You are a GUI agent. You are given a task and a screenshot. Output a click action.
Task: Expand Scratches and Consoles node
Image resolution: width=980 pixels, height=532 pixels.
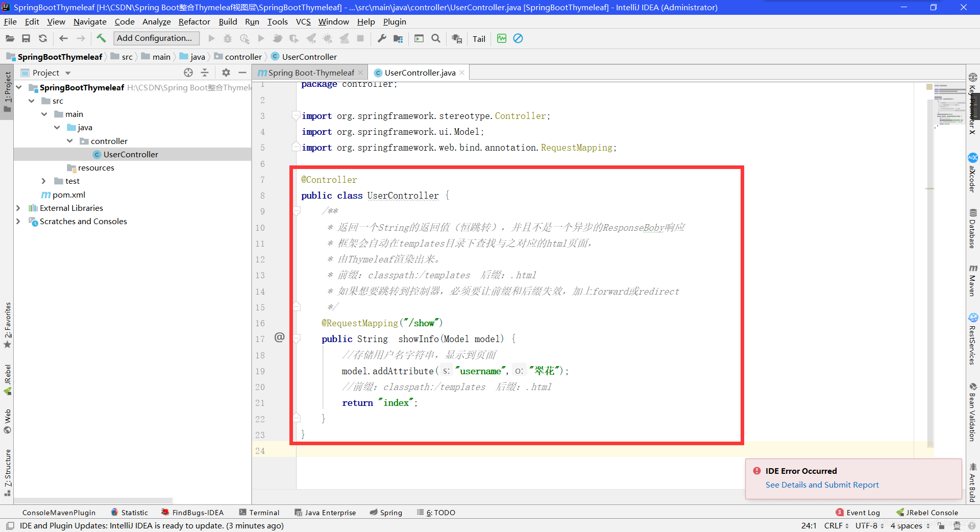[18, 221]
